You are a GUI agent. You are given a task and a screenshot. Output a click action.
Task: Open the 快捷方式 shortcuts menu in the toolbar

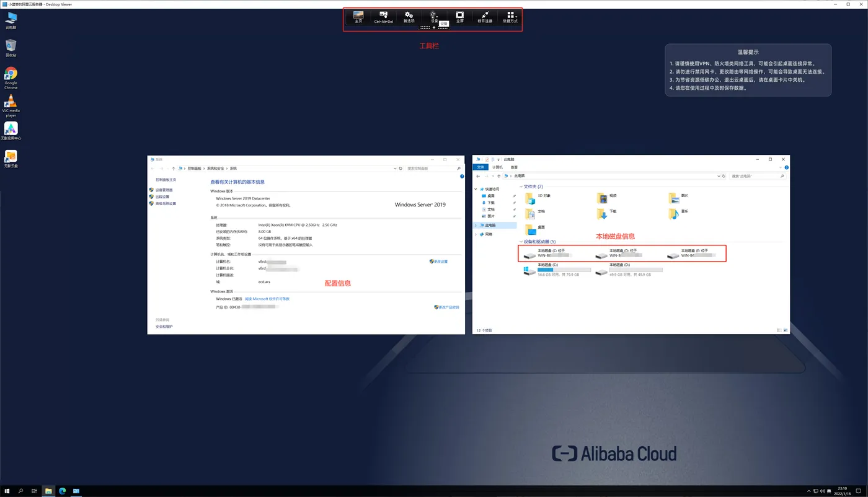(510, 17)
